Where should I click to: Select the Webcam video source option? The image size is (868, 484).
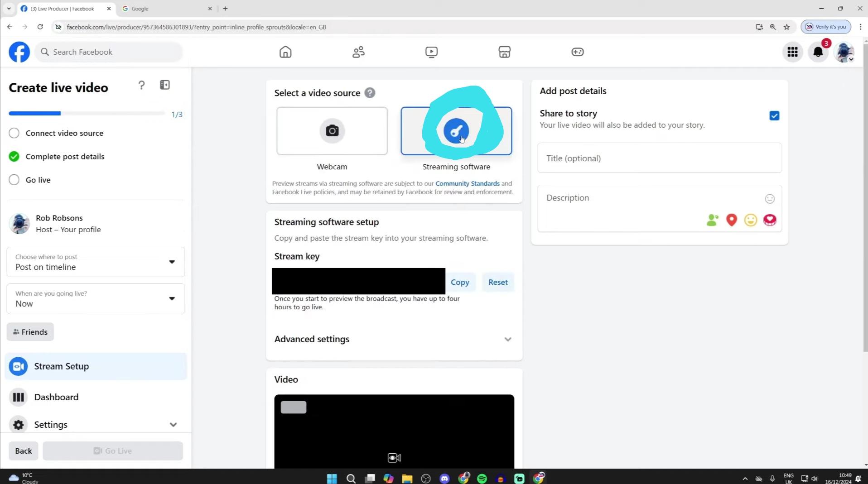coord(332,131)
